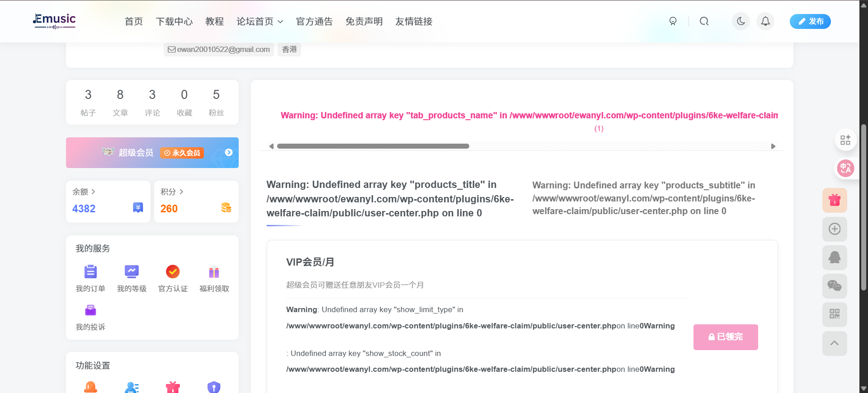Click the 发布 publish button
This screenshot has width=868, height=393.
[810, 21]
